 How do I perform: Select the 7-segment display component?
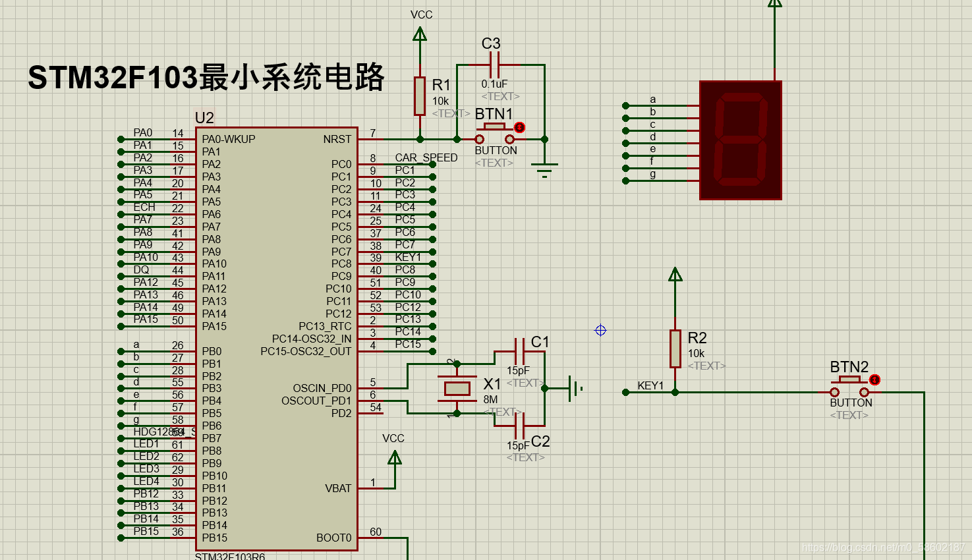(x=739, y=140)
